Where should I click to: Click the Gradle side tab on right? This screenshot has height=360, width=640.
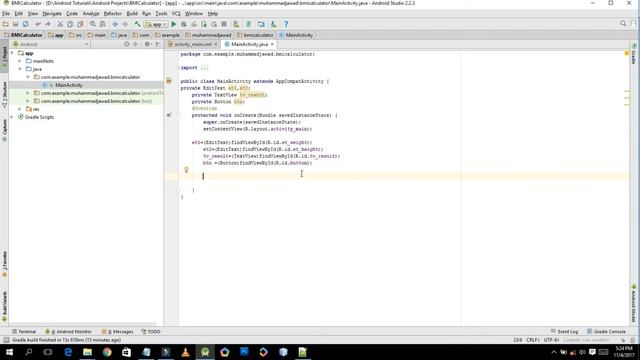tap(634, 54)
